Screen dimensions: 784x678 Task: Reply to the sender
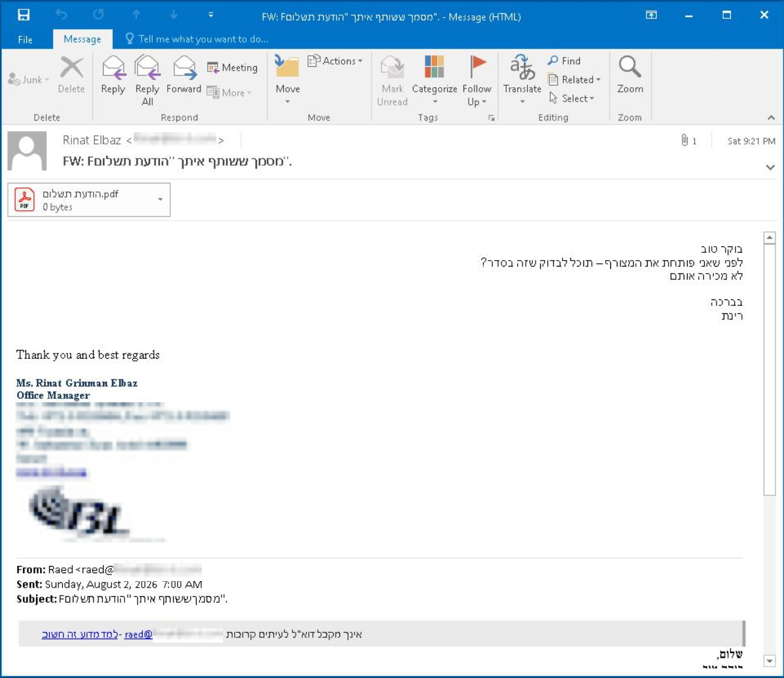(x=113, y=75)
